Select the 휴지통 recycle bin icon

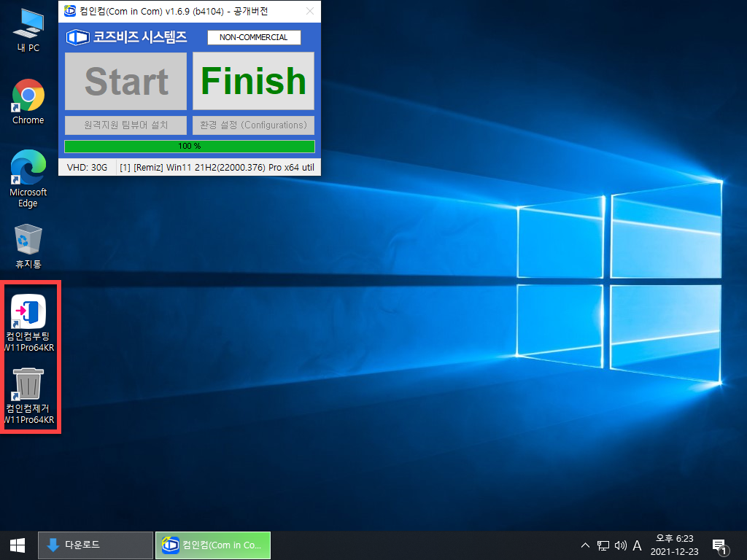click(x=28, y=246)
